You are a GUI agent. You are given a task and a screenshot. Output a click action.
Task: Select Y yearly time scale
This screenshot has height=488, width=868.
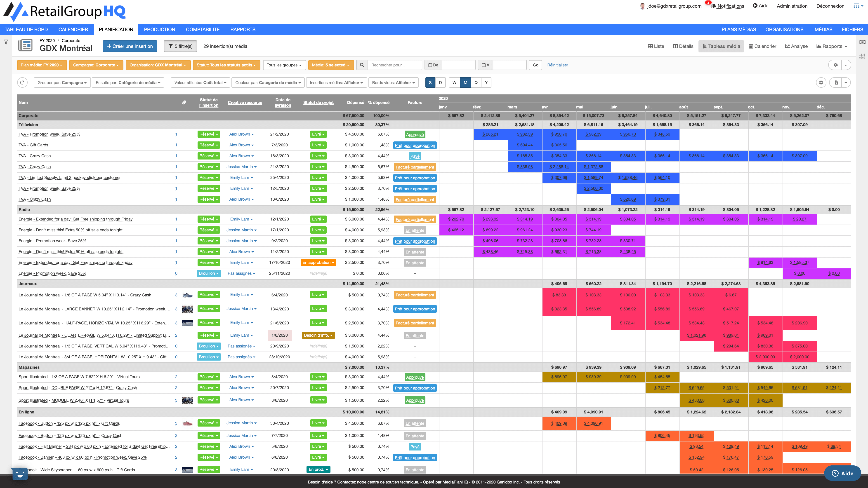tap(486, 82)
